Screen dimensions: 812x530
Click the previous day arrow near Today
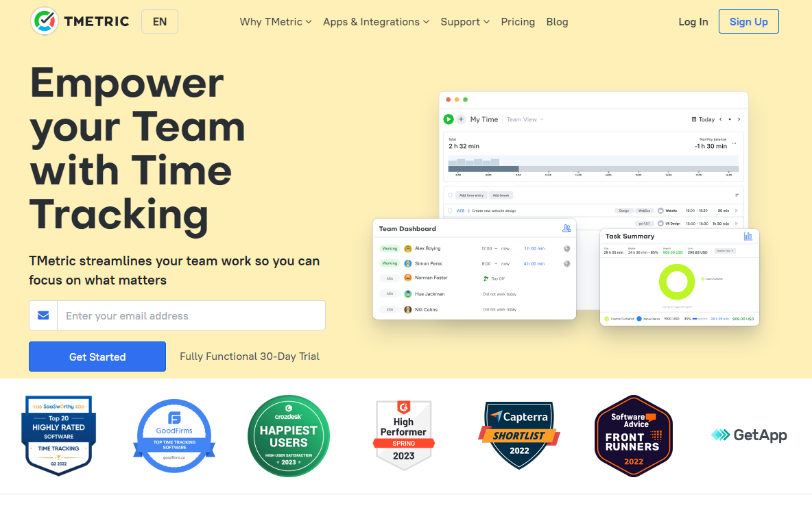[x=720, y=119]
